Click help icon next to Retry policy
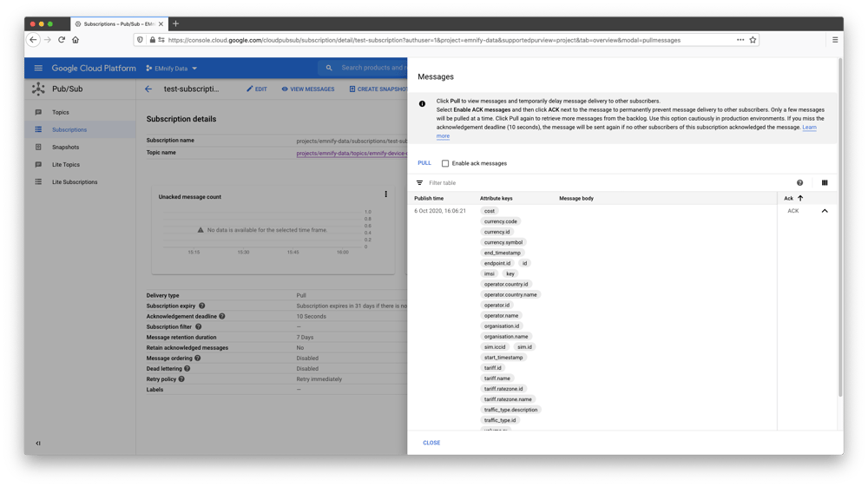The height and width of the screenshot is (487, 868). (x=181, y=379)
